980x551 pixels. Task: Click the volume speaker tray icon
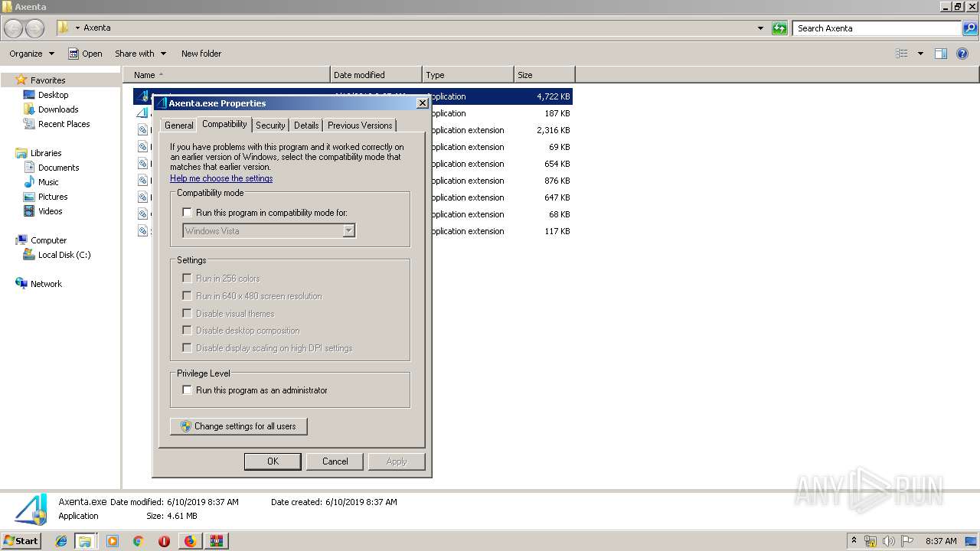pyautogui.click(x=889, y=541)
